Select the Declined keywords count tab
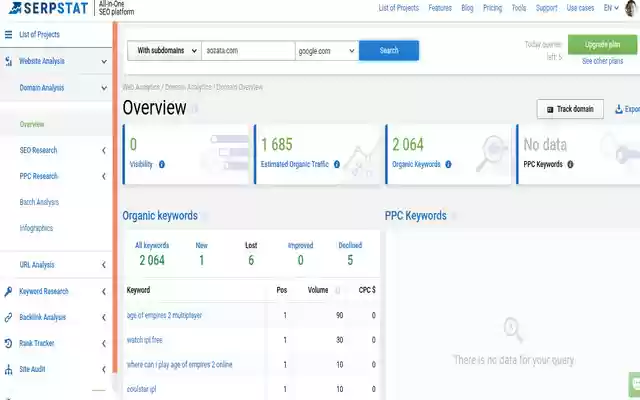The image size is (640, 400). [x=350, y=254]
